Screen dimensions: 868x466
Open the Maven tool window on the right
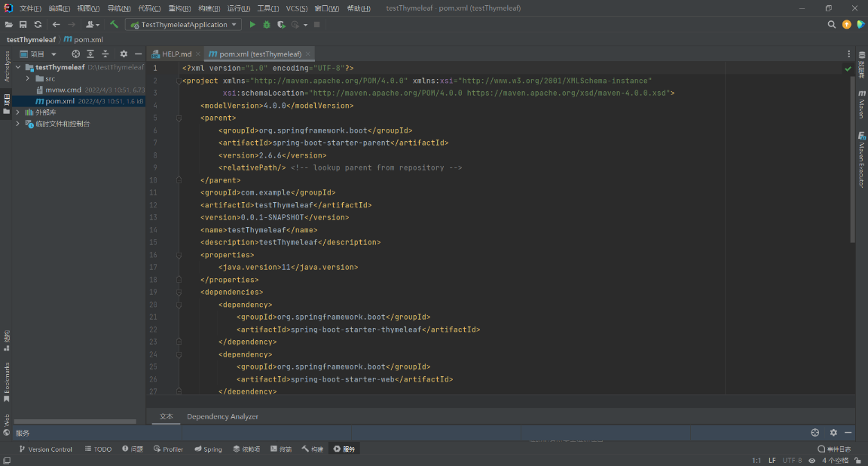pyautogui.click(x=862, y=104)
